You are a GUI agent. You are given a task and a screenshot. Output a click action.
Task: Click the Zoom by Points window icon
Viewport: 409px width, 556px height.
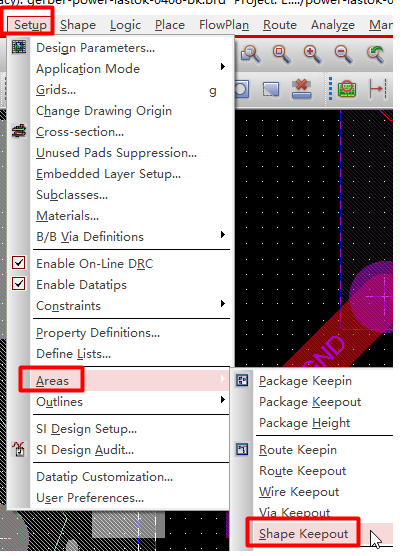[x=250, y=55]
